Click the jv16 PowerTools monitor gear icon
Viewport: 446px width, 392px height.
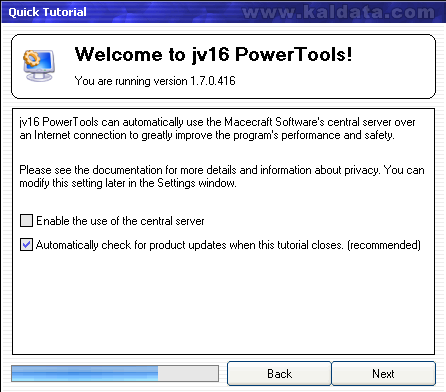(39, 65)
